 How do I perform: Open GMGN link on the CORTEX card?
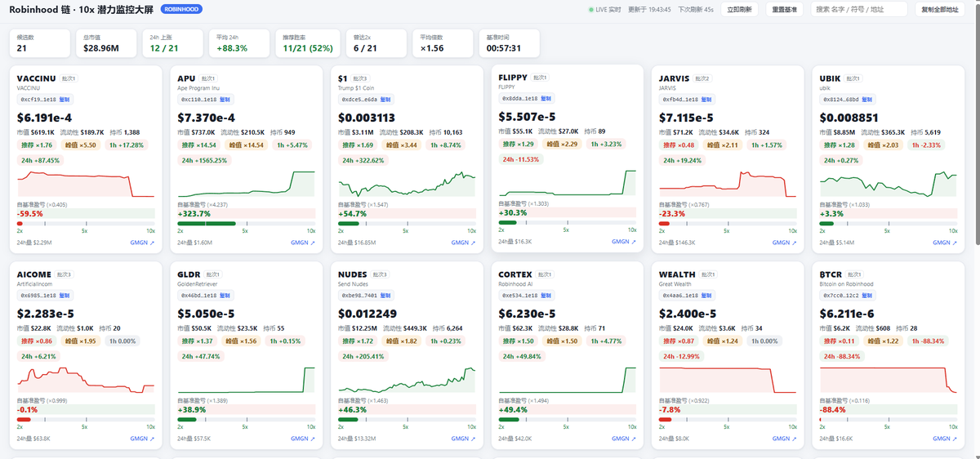click(x=624, y=439)
